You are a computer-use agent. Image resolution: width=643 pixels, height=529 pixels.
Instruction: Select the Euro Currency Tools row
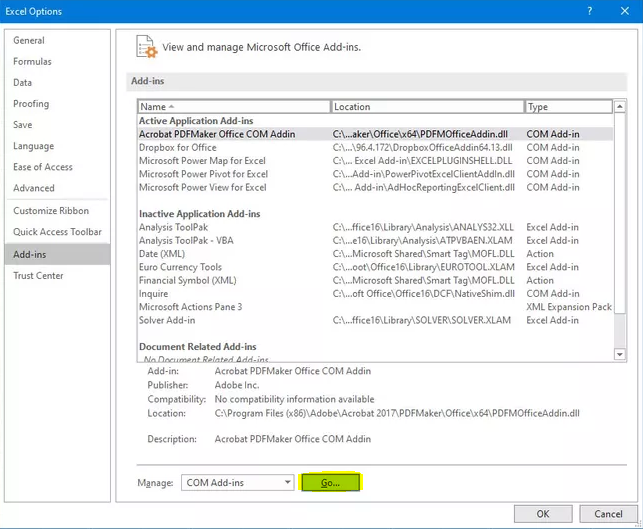pyautogui.click(x=375, y=267)
